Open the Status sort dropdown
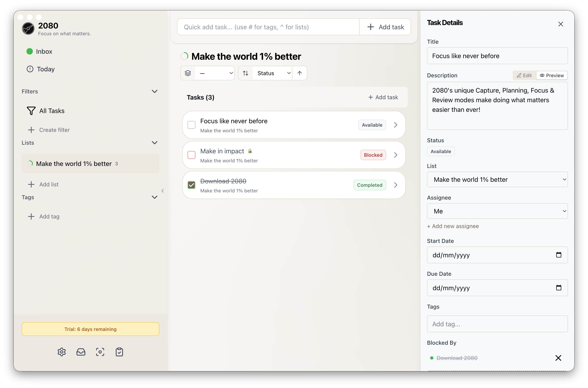Screen dimensions: 588x388 273,73
